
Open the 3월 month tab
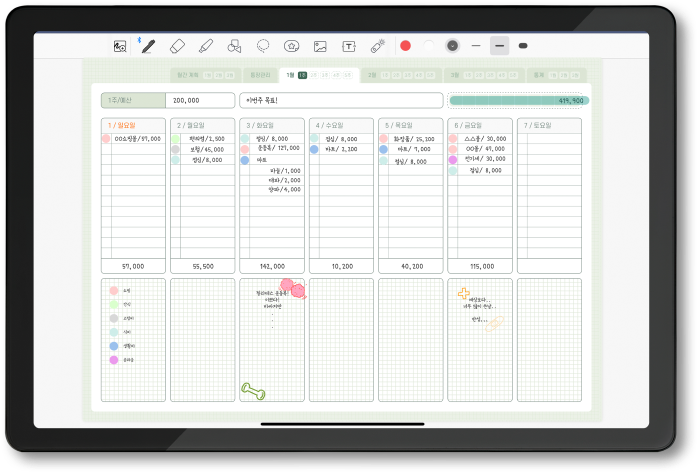[455, 75]
